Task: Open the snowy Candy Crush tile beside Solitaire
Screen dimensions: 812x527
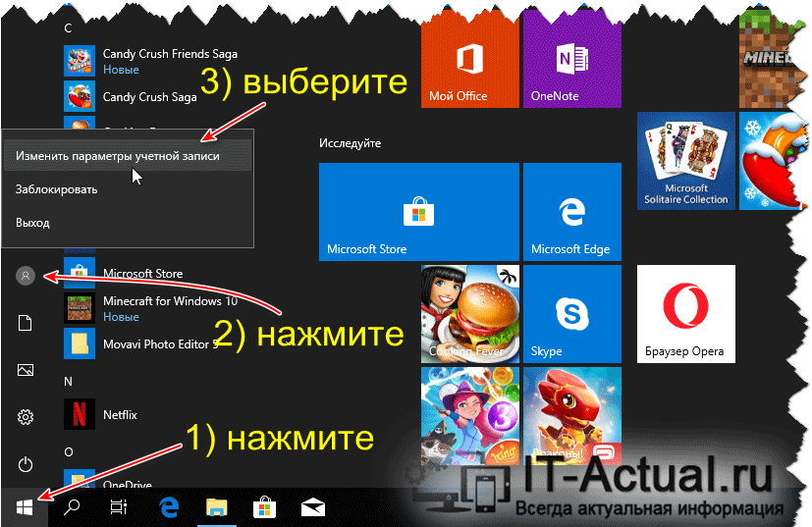Action: pos(772,161)
